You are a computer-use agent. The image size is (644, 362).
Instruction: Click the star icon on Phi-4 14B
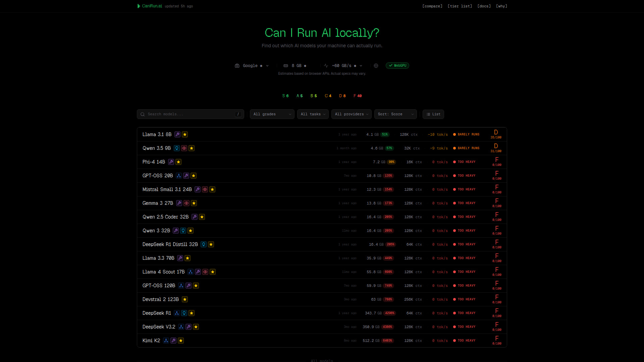click(x=178, y=162)
